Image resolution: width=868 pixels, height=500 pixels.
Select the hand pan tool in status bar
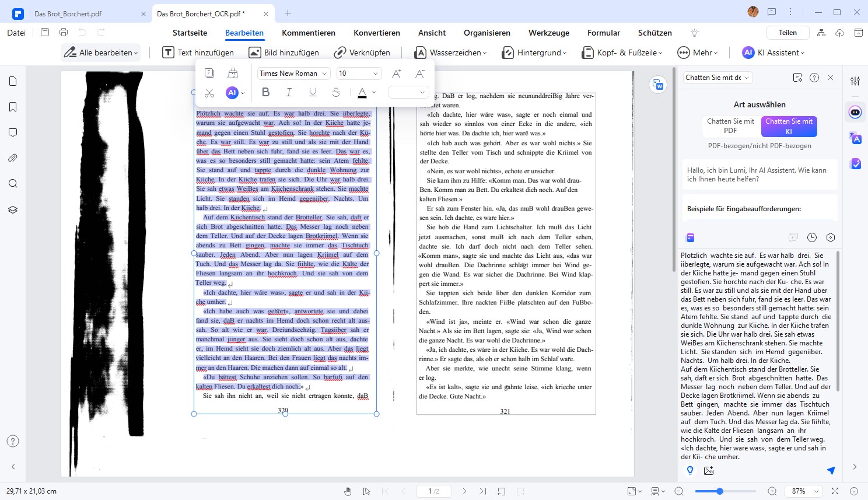point(348,491)
